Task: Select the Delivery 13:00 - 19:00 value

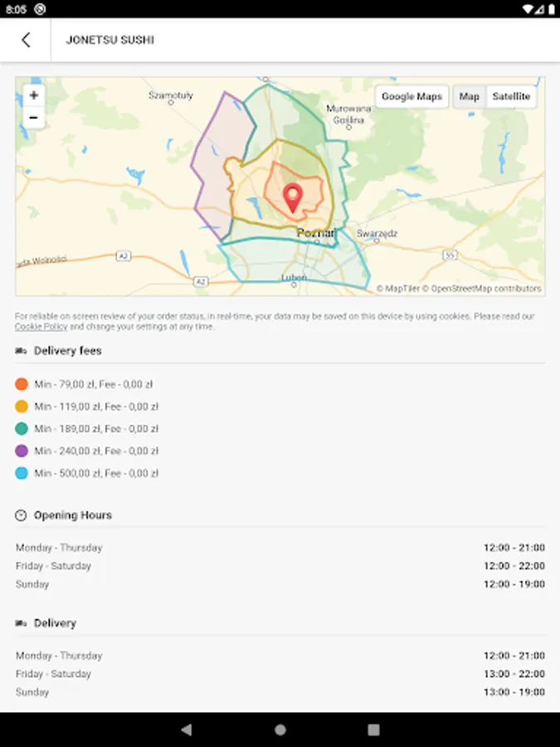Action: [514, 691]
